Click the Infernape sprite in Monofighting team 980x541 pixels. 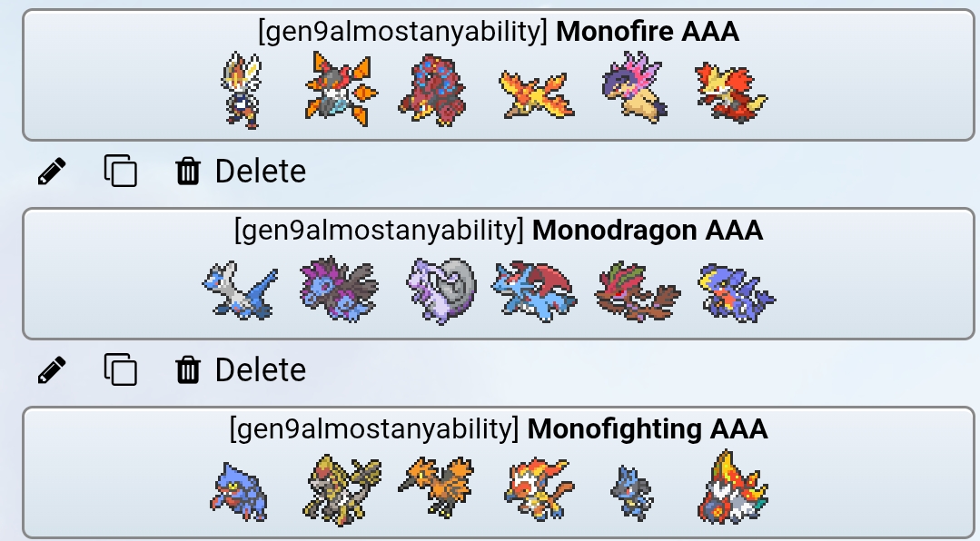[539, 489]
